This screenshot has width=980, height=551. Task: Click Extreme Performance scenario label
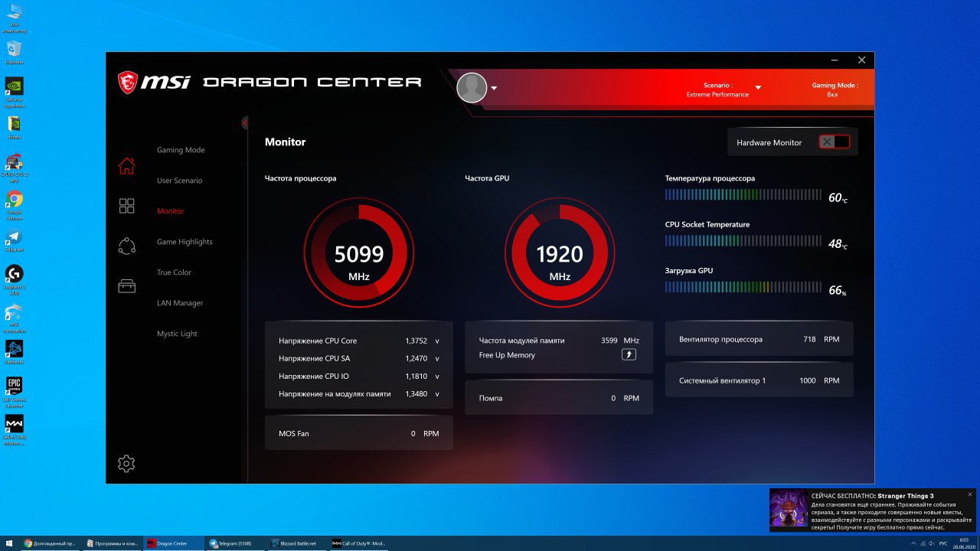717,95
